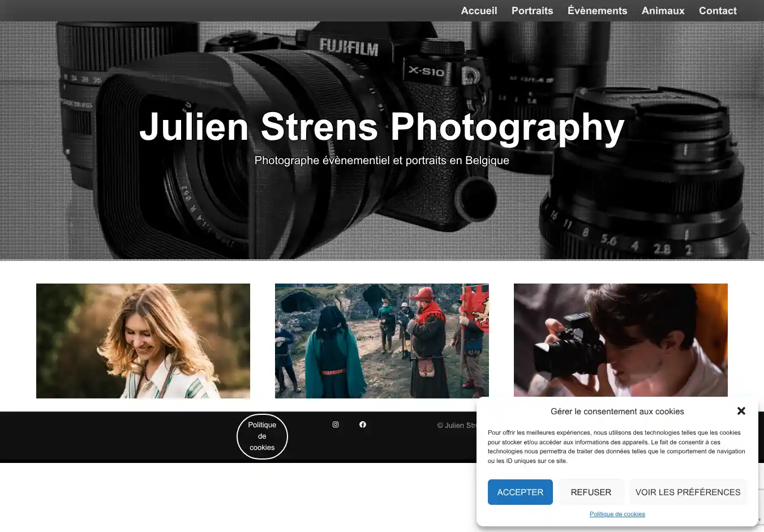Click REFUSER to decline cookies
Image resolution: width=764 pixels, height=532 pixels.
point(591,492)
